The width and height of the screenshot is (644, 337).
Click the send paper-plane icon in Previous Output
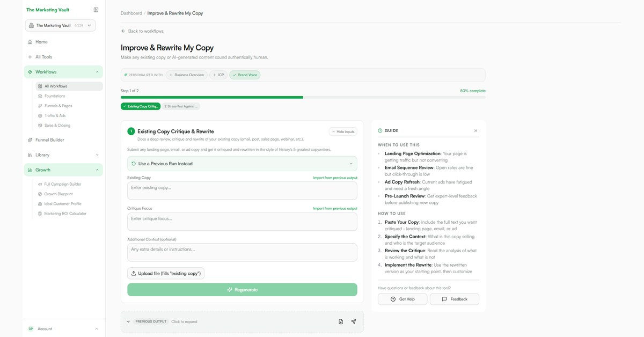click(353, 322)
